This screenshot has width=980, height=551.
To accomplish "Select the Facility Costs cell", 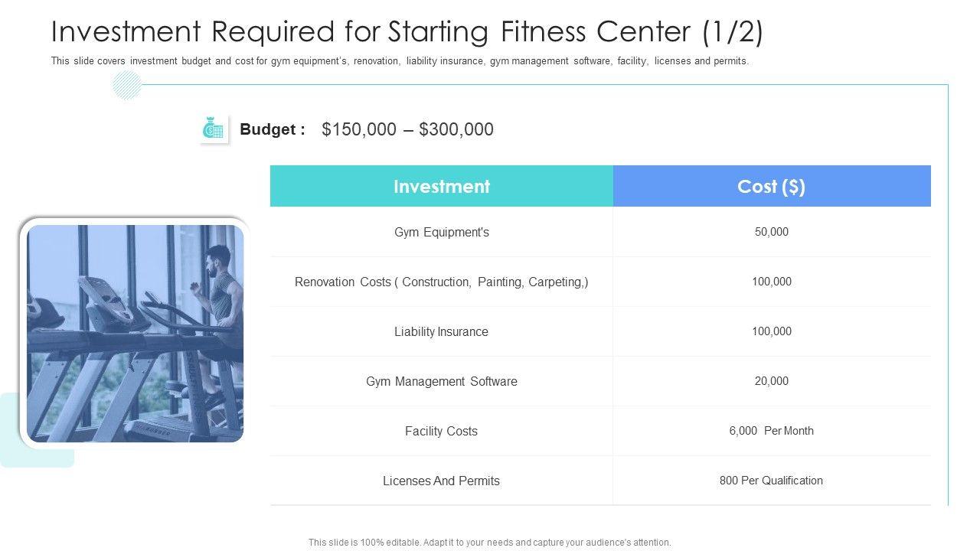I will click(442, 431).
